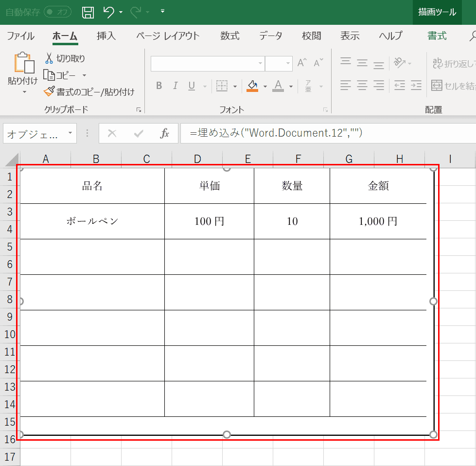Apply the font color button
Screen dimensions: 476x466
point(278,86)
